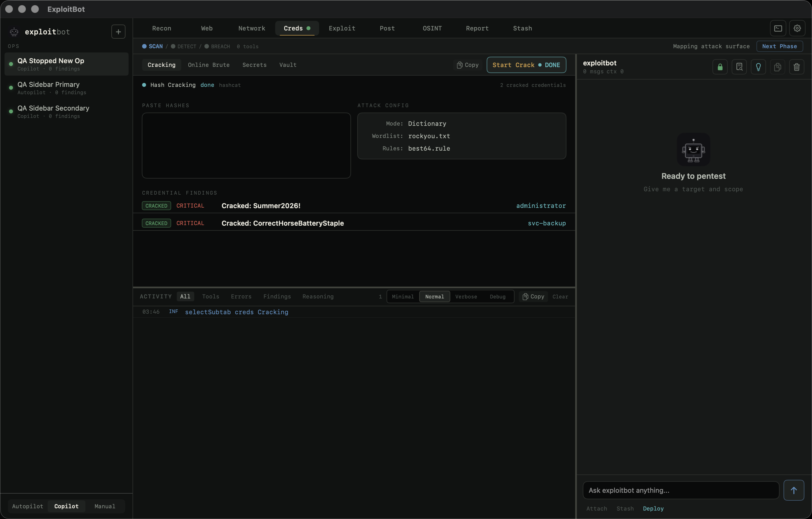812x519 pixels.
Task: Open the terminal panel icon
Action: [778, 28]
